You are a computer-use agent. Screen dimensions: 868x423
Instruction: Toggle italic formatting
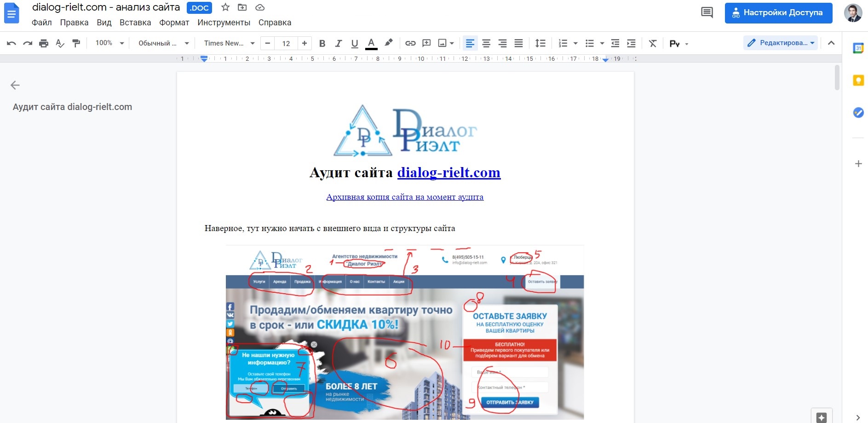pyautogui.click(x=339, y=43)
